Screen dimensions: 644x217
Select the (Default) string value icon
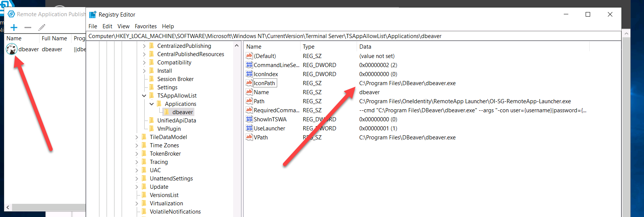click(x=249, y=56)
